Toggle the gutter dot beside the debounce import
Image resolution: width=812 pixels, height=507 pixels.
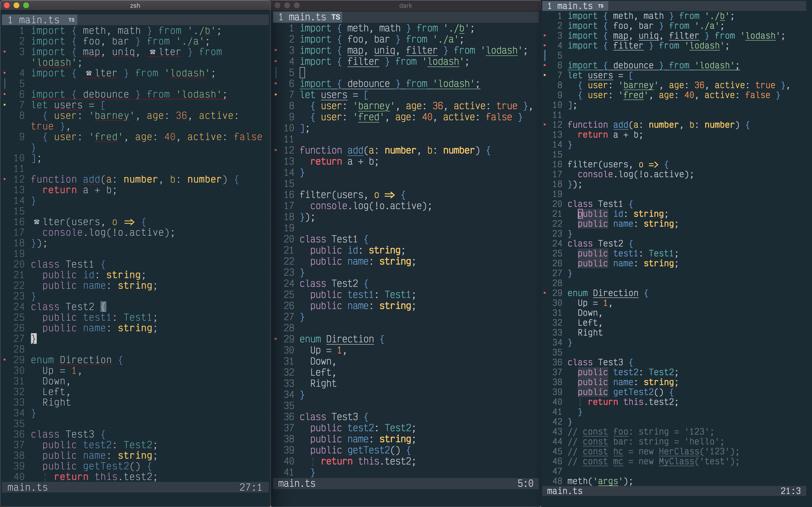4,94
